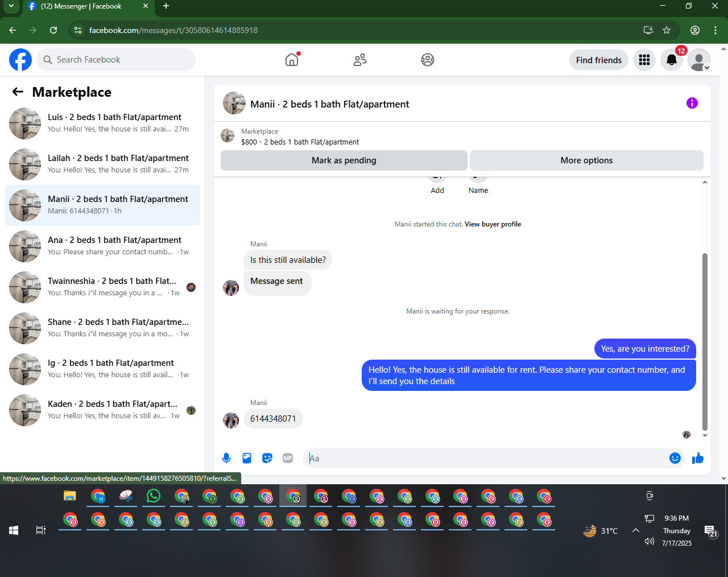
Task: Open the Chrome profile icon
Action: [695, 30]
